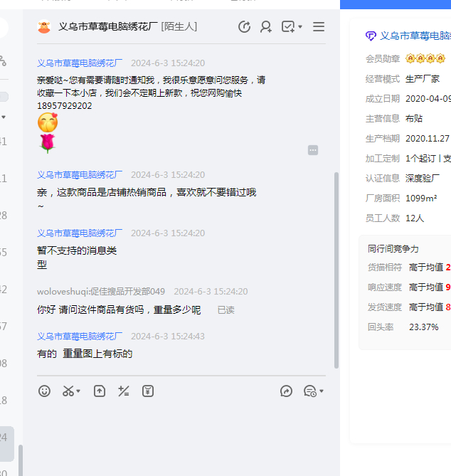Click the forward message arrow icon
Image resolution: width=451 pixels, height=476 pixels.
[286, 391]
